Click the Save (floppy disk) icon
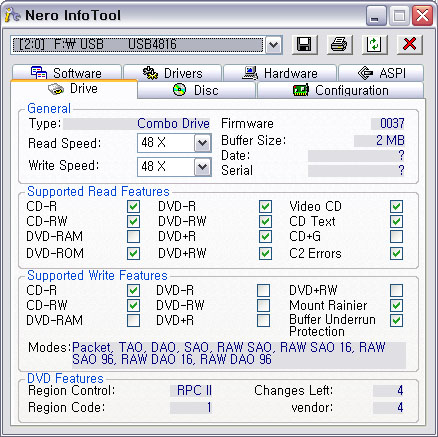438x437 pixels. (305, 44)
